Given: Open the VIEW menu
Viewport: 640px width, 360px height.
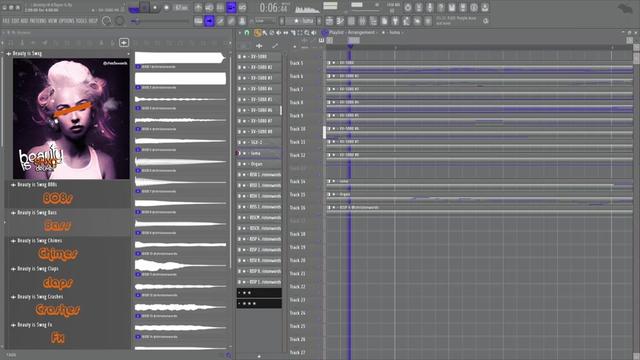Looking at the screenshot, I should click(x=56, y=20).
